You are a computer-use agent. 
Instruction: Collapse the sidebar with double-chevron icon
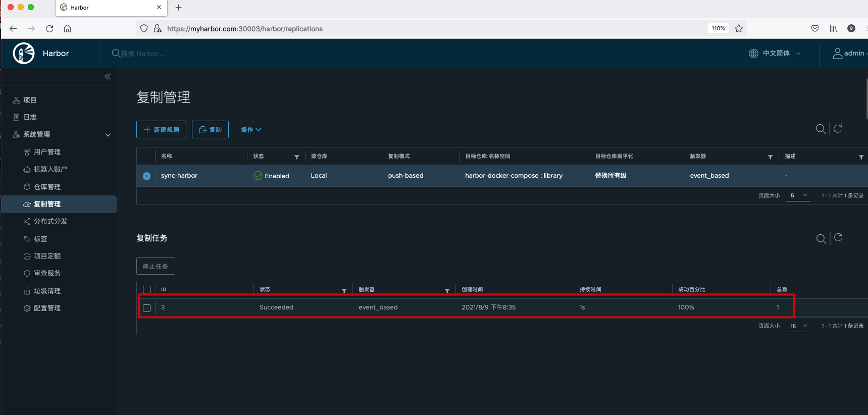pos(108,77)
